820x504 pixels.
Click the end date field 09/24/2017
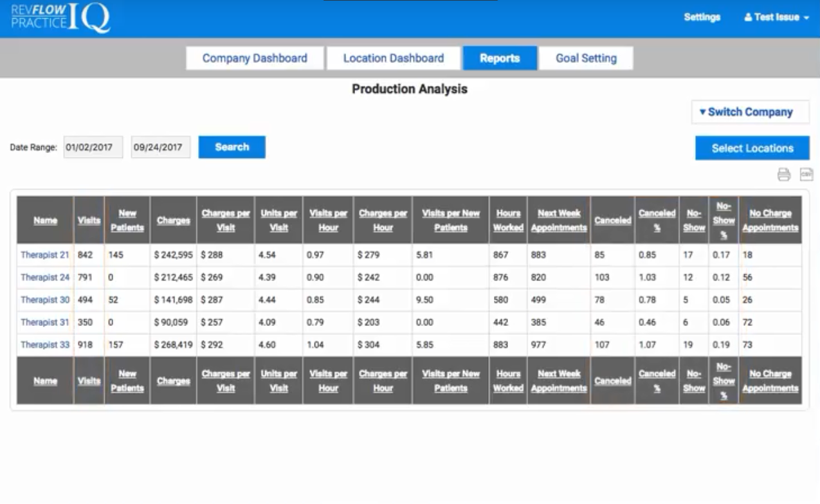(x=161, y=147)
